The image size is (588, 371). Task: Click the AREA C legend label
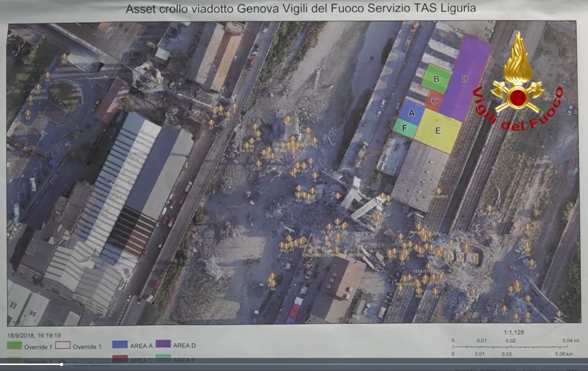141,360
